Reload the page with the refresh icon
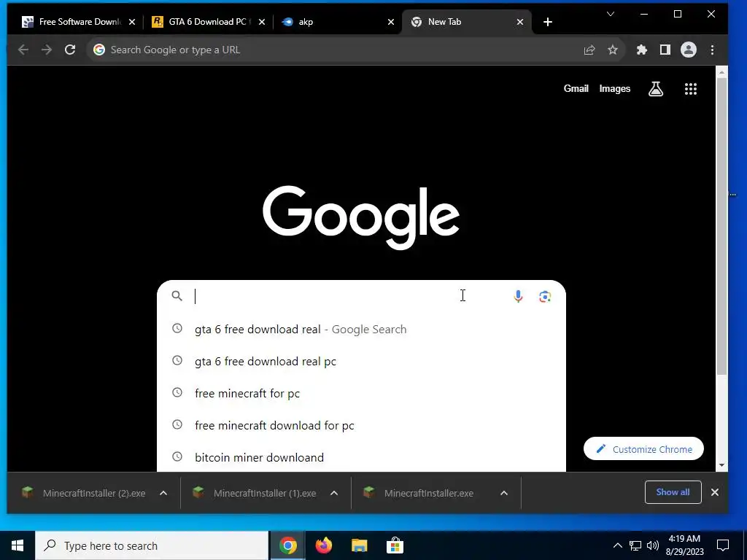 pyautogui.click(x=70, y=50)
